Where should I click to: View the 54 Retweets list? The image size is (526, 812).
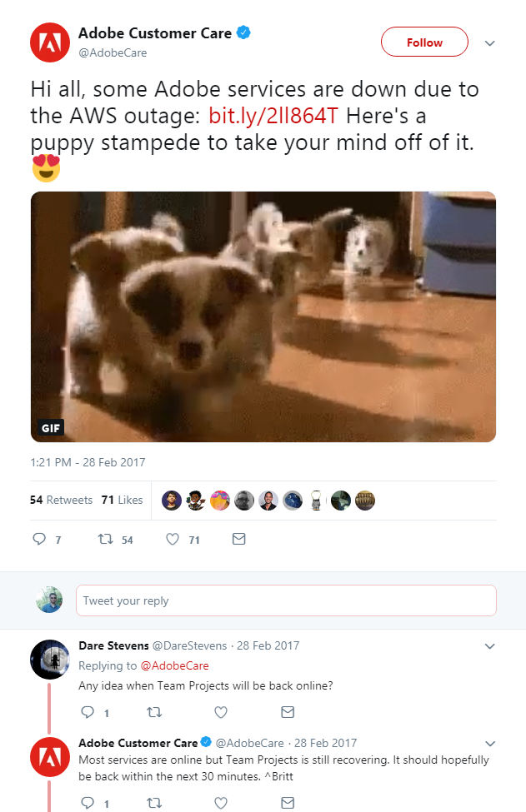point(61,500)
